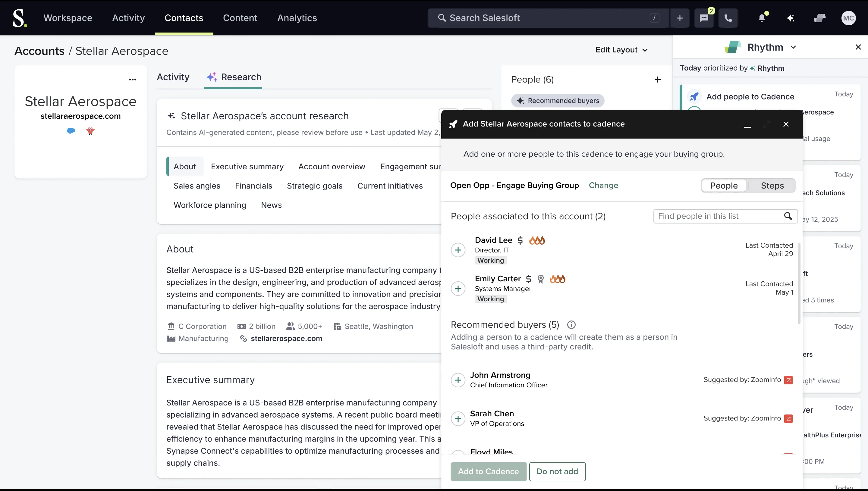The image size is (868, 491).
Task: Click the Salesloft logo icon
Action: pyautogui.click(x=20, y=18)
